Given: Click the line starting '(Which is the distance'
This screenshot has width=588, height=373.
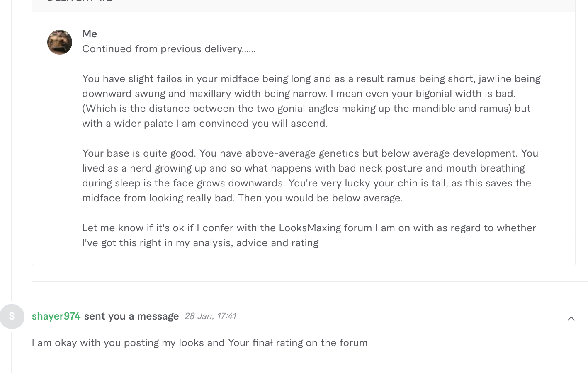Looking at the screenshot, I should point(306,109).
